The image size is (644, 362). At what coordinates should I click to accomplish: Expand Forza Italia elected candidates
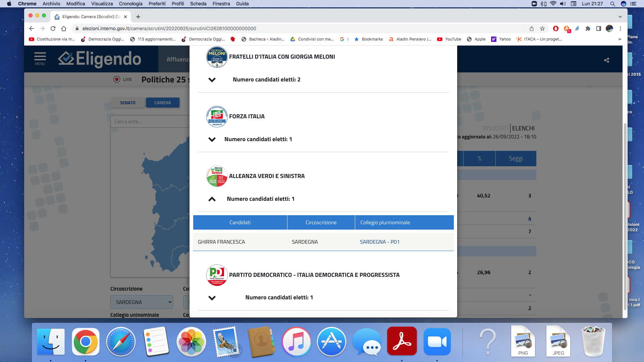(212, 139)
